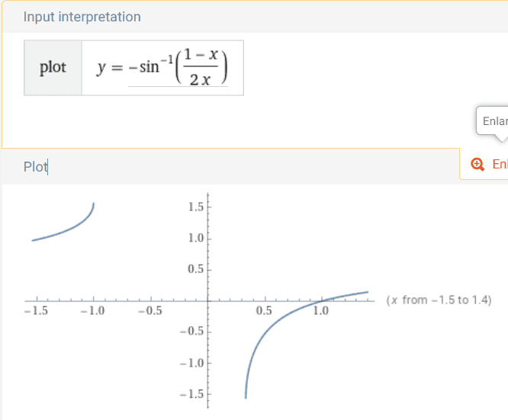Viewport: 508px width, 420px height.
Task: Click the Input interpretation heading
Action: [82, 17]
